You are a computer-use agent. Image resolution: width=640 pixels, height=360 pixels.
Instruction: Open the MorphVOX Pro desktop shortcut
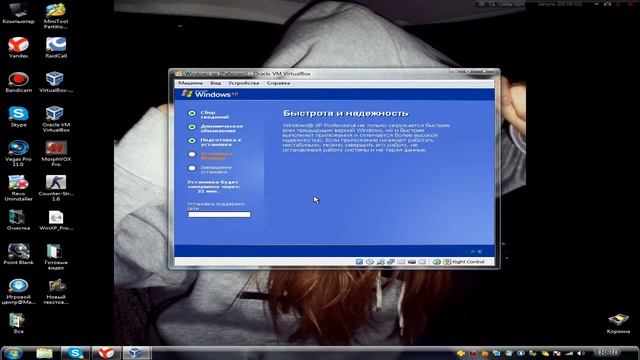point(56,153)
